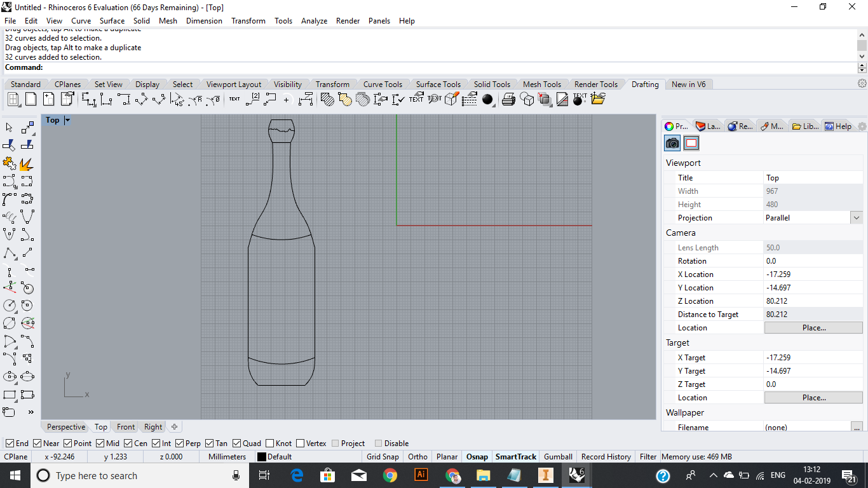
Task: Enable the Vertex osnap checkbox
Action: click(301, 444)
